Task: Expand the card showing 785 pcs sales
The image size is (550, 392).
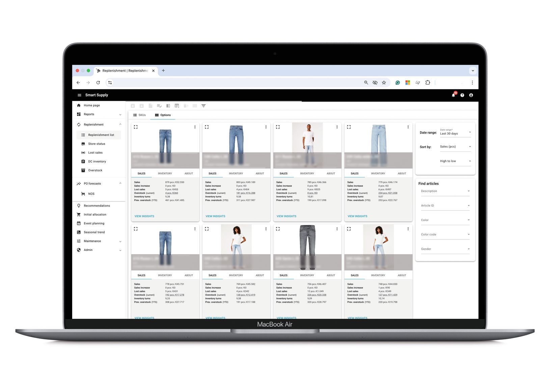Action: point(278,127)
